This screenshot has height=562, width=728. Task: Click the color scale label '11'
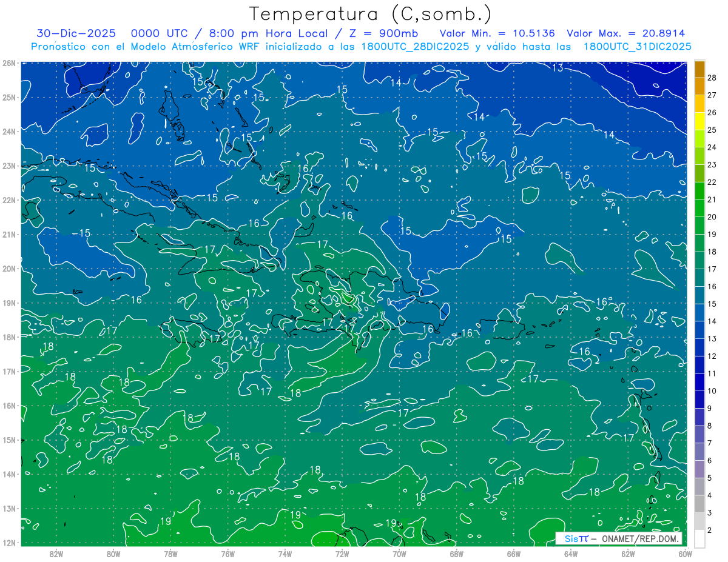tap(712, 373)
